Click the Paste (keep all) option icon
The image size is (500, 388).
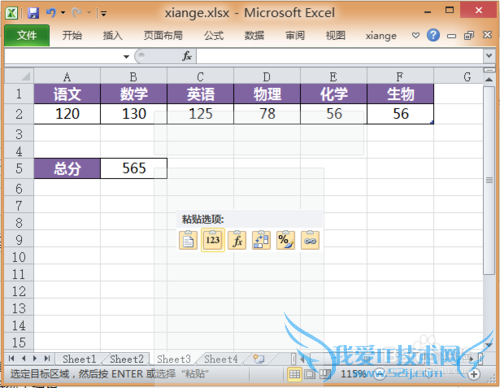(x=188, y=240)
